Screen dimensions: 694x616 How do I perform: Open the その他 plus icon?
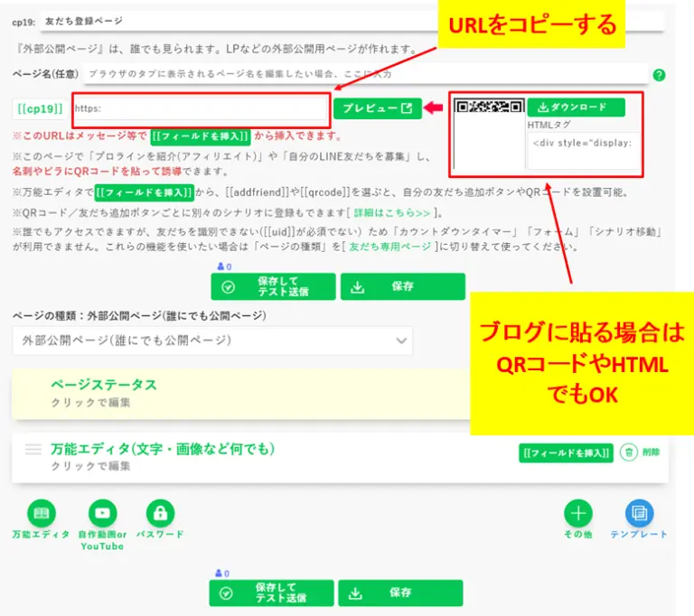(x=578, y=513)
